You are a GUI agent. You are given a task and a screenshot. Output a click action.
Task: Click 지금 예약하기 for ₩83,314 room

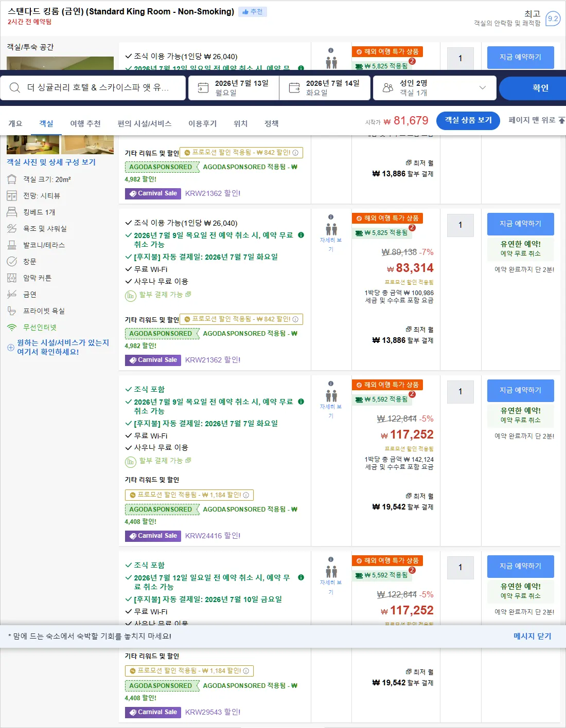point(521,224)
